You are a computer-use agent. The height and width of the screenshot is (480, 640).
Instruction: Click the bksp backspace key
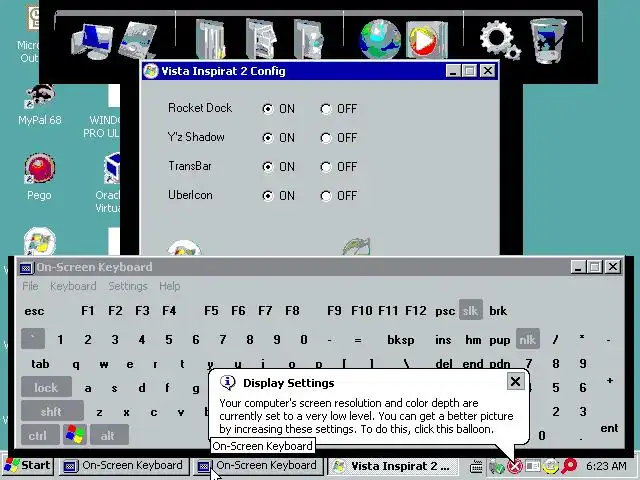tap(400, 340)
